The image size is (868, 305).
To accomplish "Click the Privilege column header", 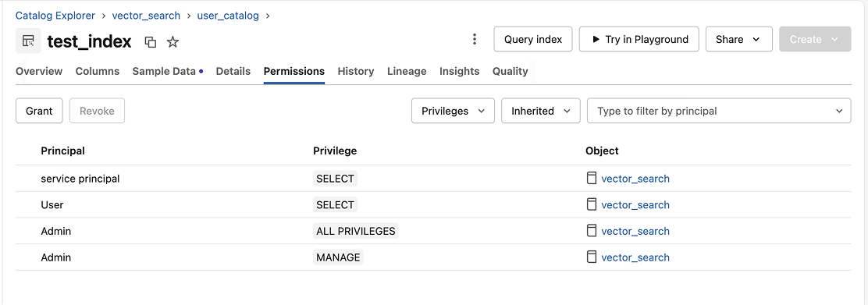I will coord(335,151).
